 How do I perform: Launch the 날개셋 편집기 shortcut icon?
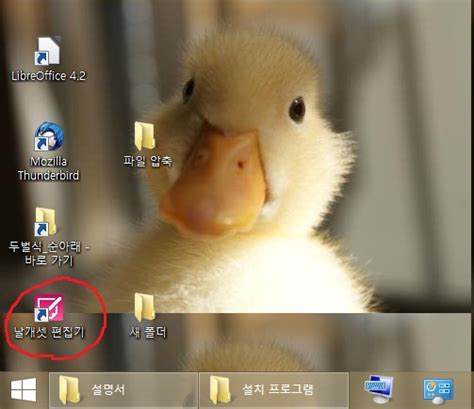coord(49,308)
